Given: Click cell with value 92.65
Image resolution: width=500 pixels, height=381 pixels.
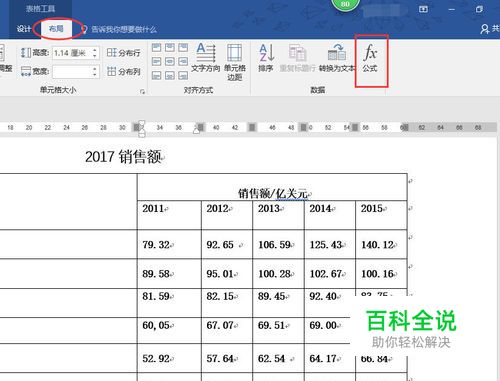Looking at the screenshot, I should pyautogui.click(x=227, y=244).
